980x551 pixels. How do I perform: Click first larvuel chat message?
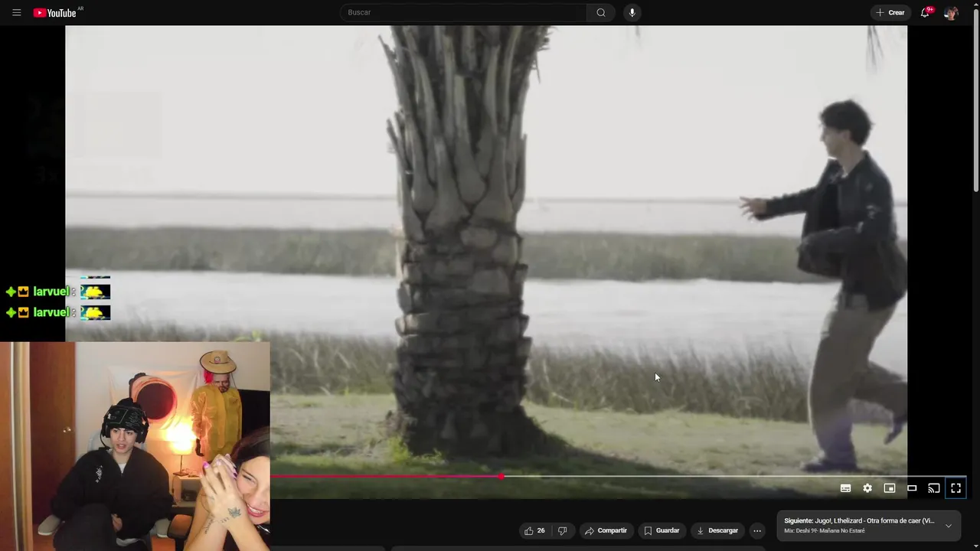pos(57,292)
